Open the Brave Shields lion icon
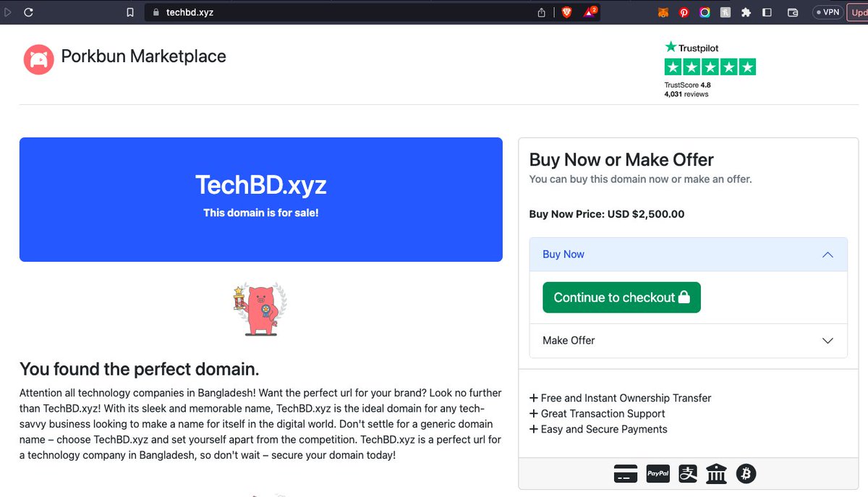The width and height of the screenshot is (868, 497). (566, 12)
